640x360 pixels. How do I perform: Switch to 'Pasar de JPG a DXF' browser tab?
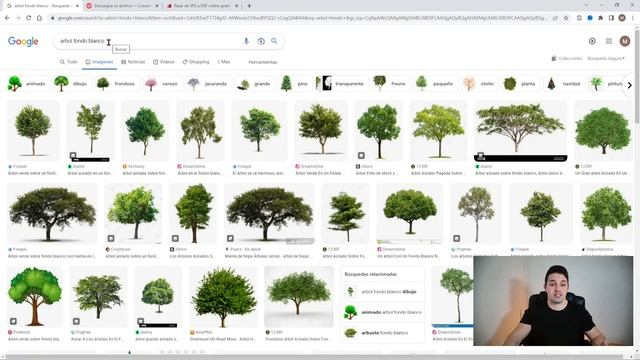(x=201, y=6)
